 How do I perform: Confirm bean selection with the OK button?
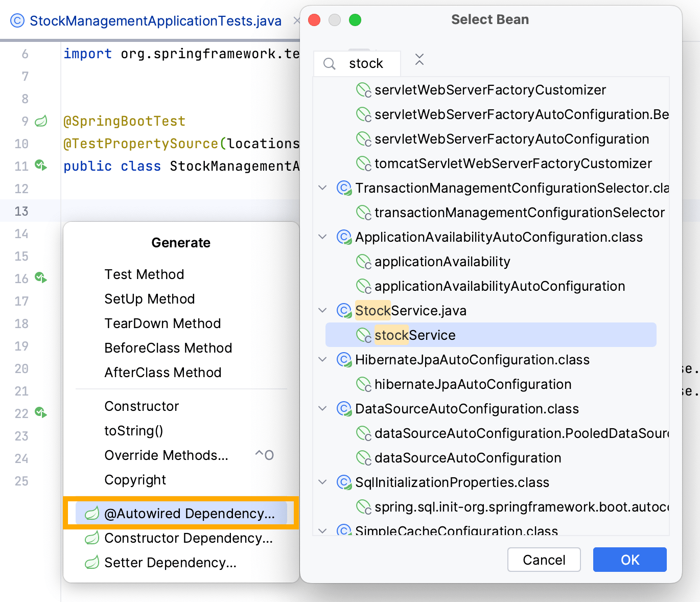point(629,560)
